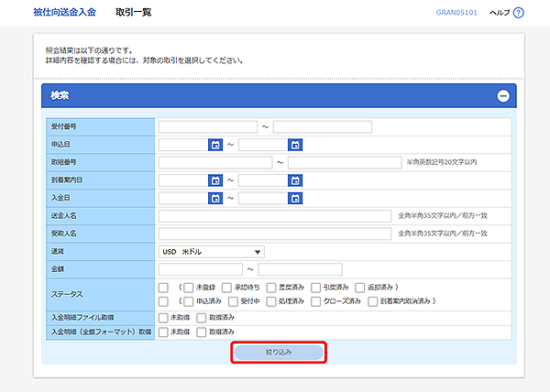Check the 返却済み status checkbox
The image size is (550, 392).
click(x=360, y=288)
